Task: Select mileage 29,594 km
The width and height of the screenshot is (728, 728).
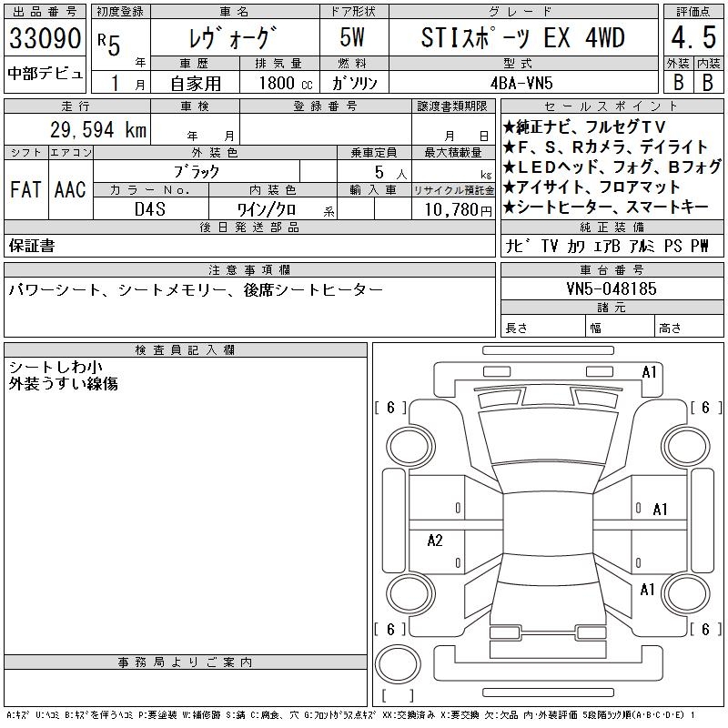Action: click(x=98, y=130)
